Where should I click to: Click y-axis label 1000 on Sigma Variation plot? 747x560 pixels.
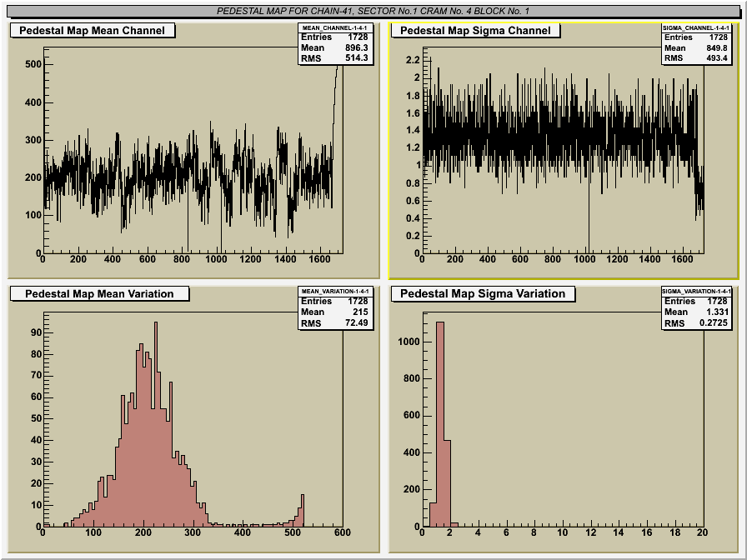[x=409, y=342]
